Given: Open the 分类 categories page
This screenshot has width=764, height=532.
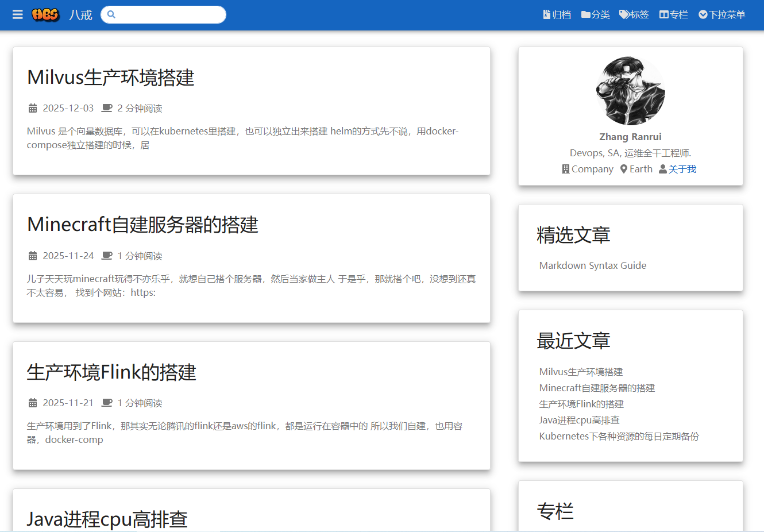Looking at the screenshot, I should click(x=595, y=14).
